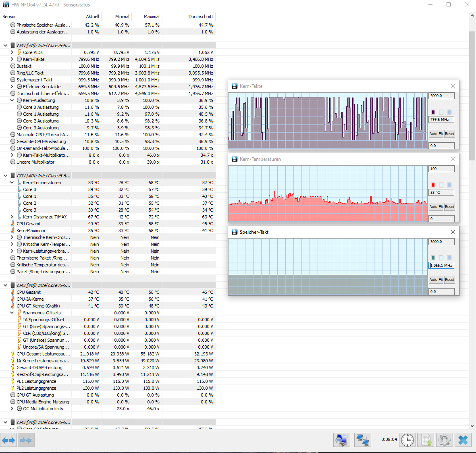Click the Durchschnitt column header
This screenshot has width=476, height=453.
[x=189, y=17]
